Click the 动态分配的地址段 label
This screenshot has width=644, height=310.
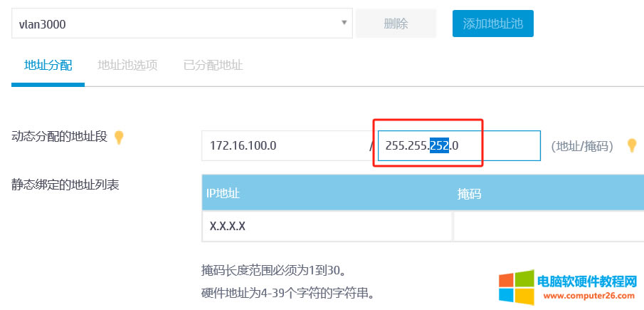pyautogui.click(x=59, y=137)
